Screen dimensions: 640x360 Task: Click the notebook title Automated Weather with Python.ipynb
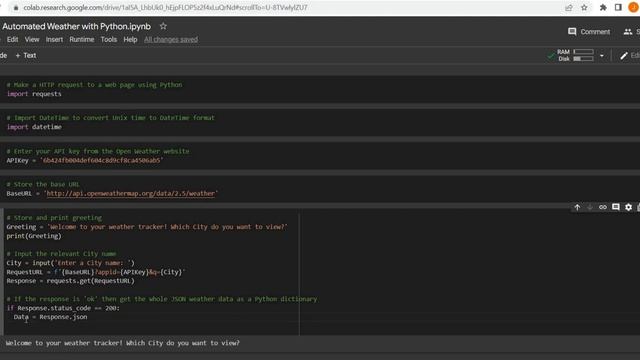click(76, 27)
